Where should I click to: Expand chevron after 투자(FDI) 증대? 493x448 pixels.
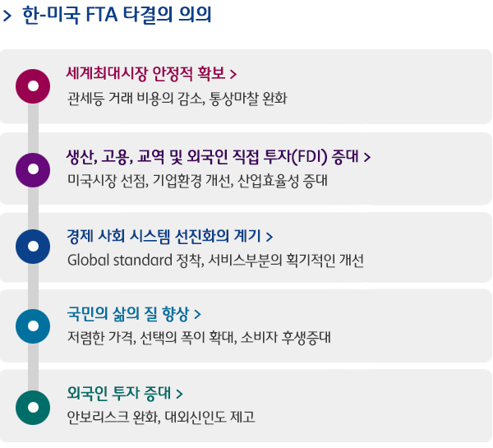(366, 157)
